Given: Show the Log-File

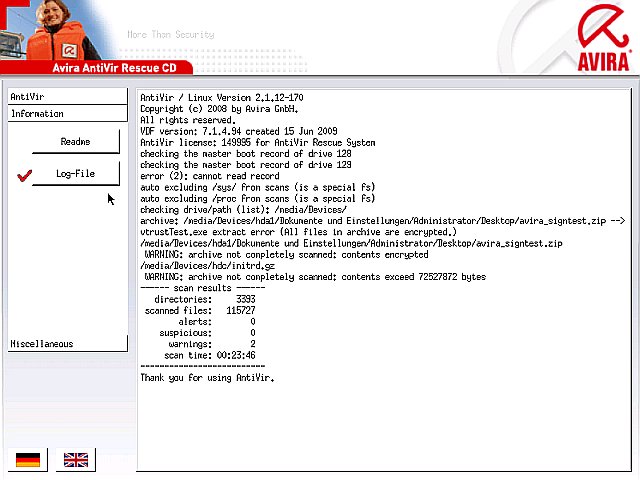Looking at the screenshot, I should [76, 174].
